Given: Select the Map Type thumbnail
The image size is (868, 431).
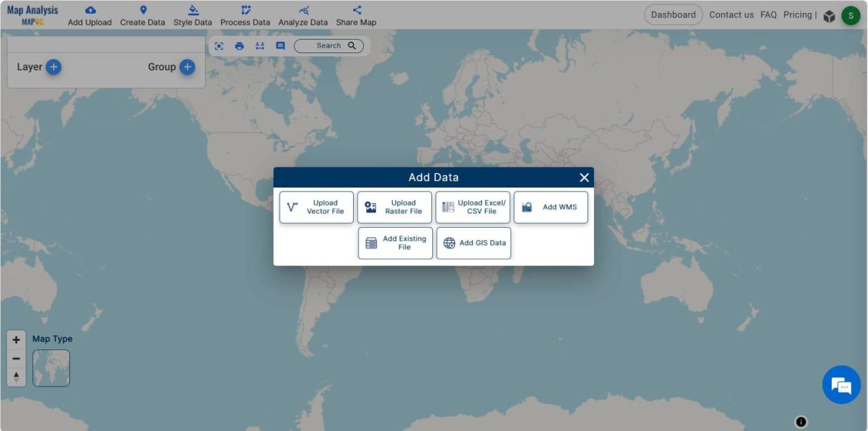Looking at the screenshot, I should point(51,368).
